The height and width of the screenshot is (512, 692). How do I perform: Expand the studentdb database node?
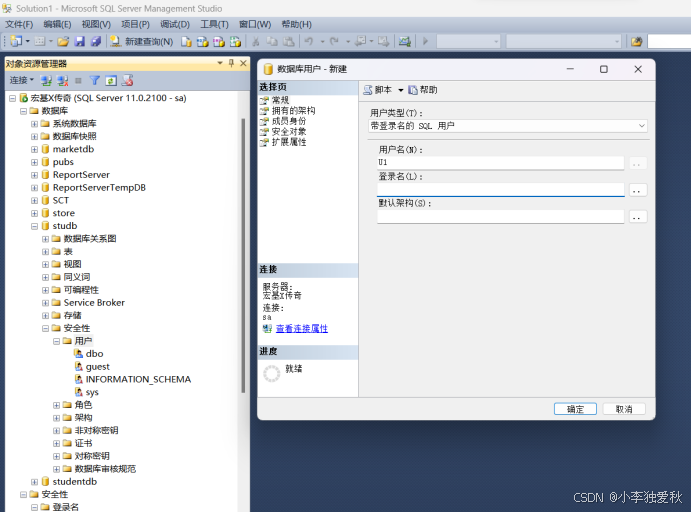pos(34,482)
